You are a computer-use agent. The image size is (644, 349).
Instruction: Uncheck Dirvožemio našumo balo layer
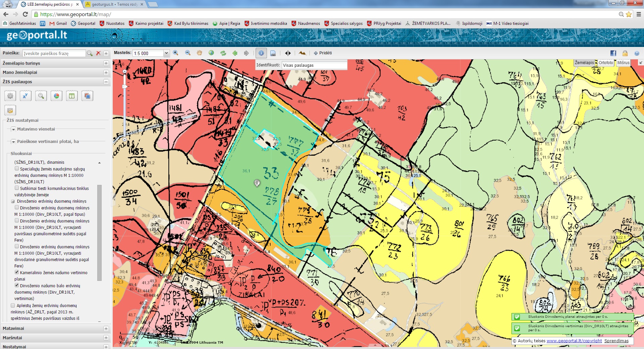pyautogui.click(x=17, y=286)
